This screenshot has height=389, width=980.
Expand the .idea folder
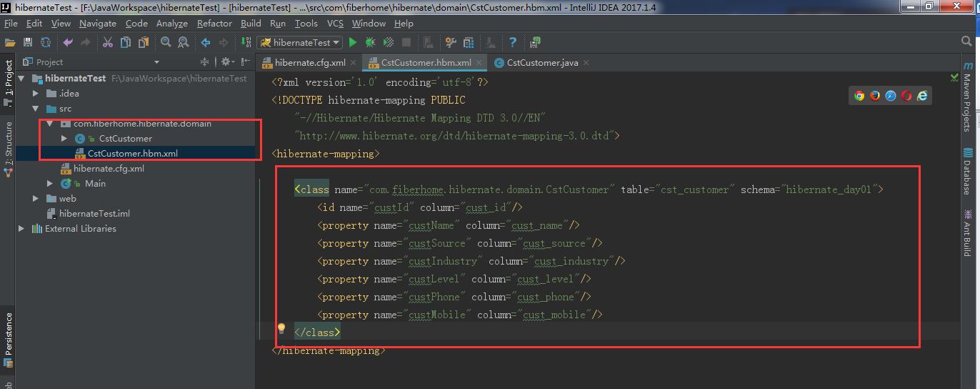(36, 93)
